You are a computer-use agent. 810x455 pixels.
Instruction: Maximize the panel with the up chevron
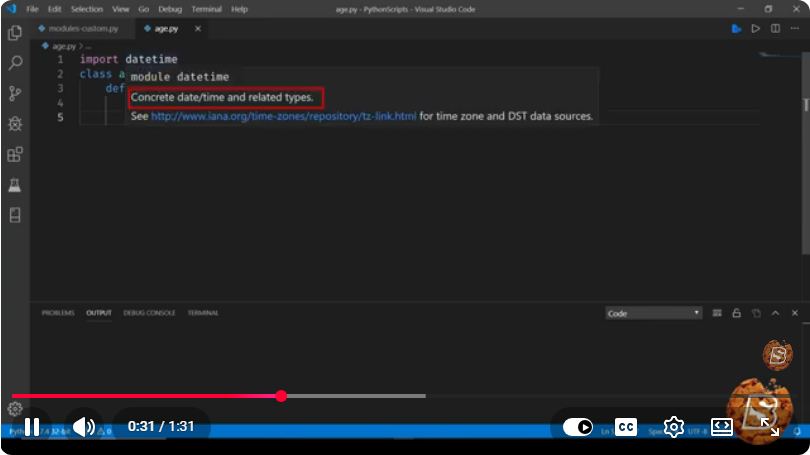[x=775, y=313]
